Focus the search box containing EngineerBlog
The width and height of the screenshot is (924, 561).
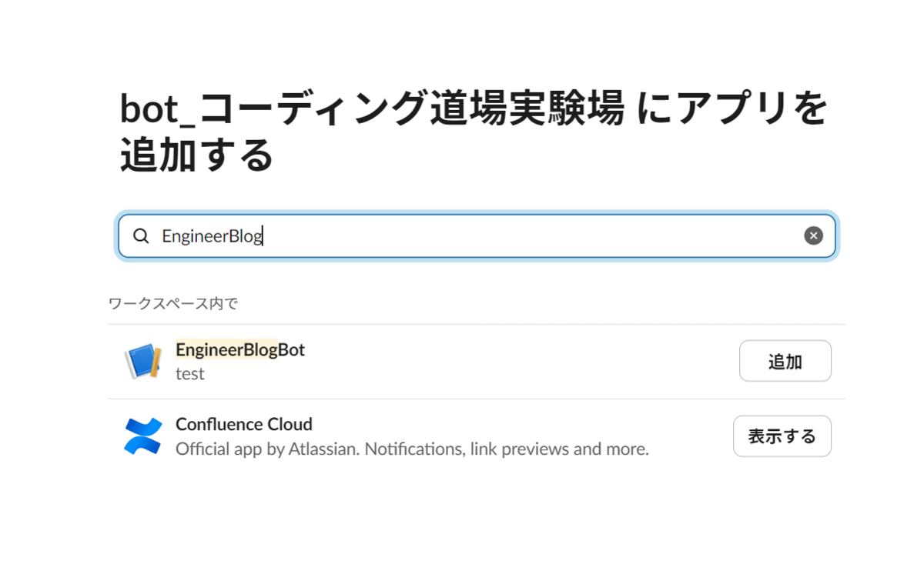(x=477, y=236)
